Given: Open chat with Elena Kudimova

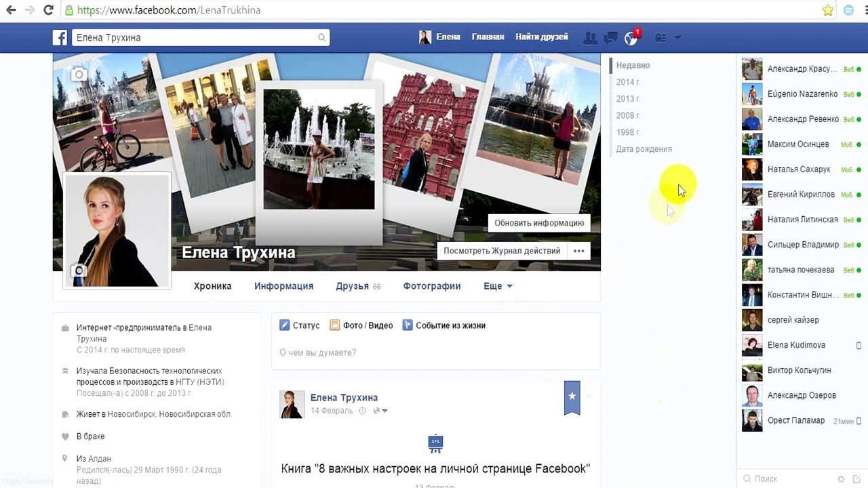Looking at the screenshot, I should pos(802,345).
